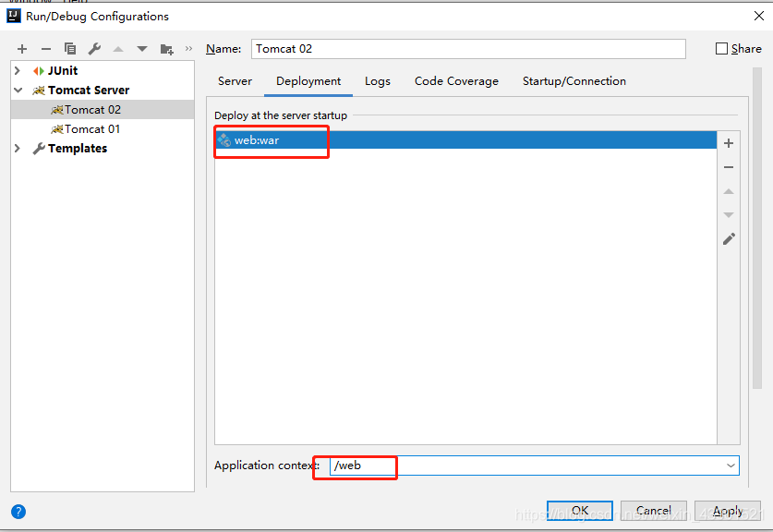Remove selected configuration with minus icon
773x532 pixels.
coord(46,49)
